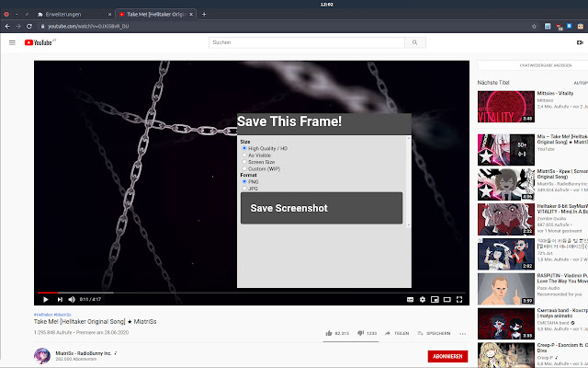Click the 0:11 / 4:17 time display
Screen dimensions: 588x368
(x=90, y=299)
